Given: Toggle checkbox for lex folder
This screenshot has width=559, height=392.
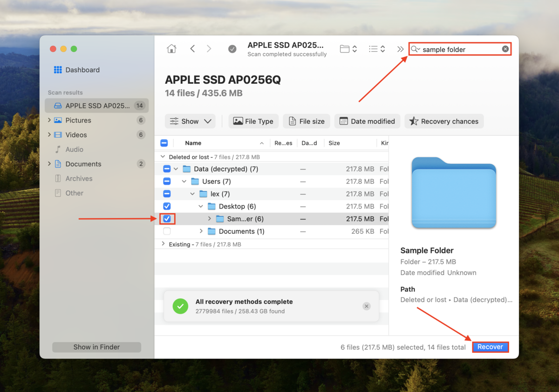Looking at the screenshot, I should click(167, 194).
